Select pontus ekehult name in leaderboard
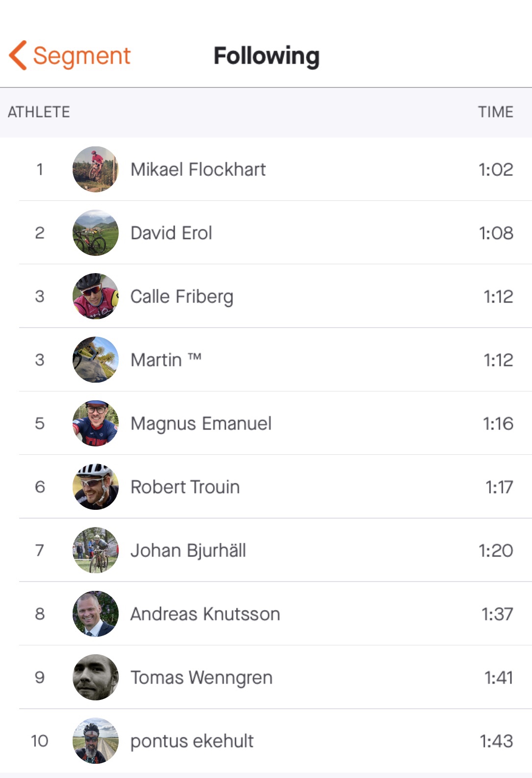Viewport: 532px width, 778px height. click(x=192, y=741)
